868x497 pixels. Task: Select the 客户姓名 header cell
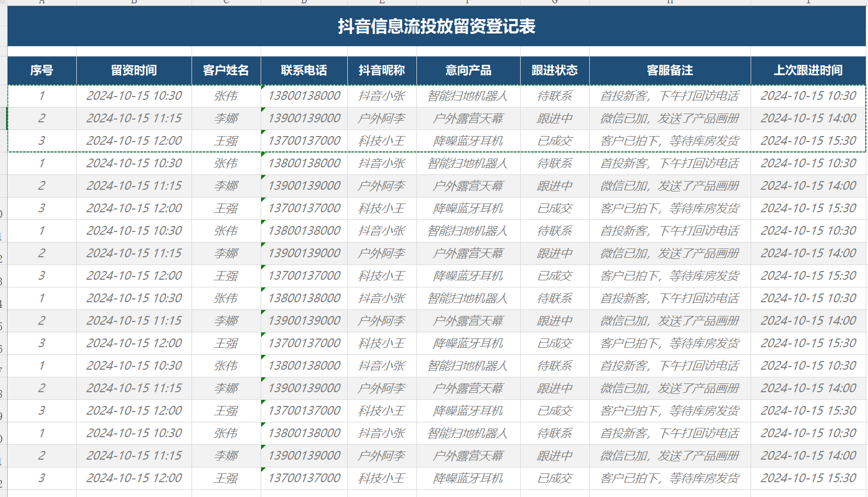pyautogui.click(x=226, y=70)
